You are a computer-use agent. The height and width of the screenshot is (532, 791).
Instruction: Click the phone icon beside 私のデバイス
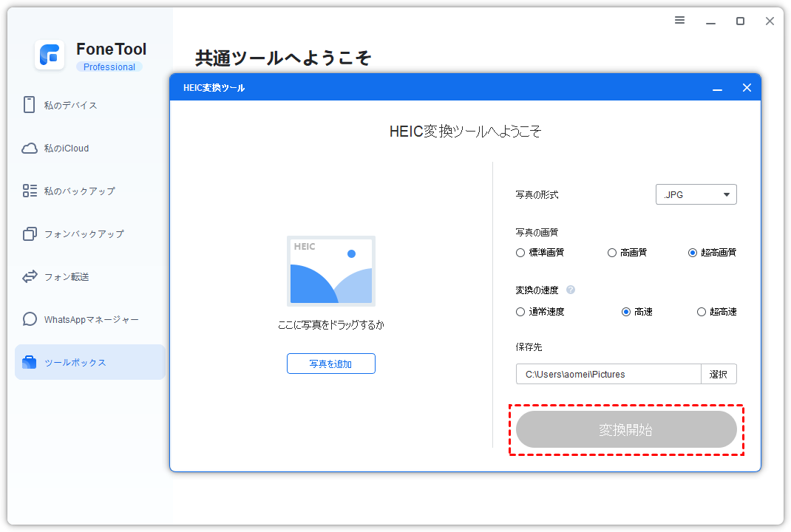[30, 105]
